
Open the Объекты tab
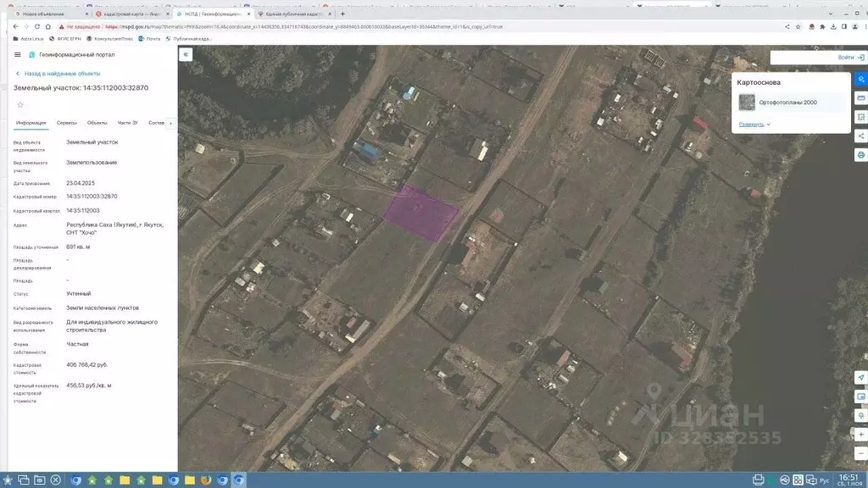(97, 123)
